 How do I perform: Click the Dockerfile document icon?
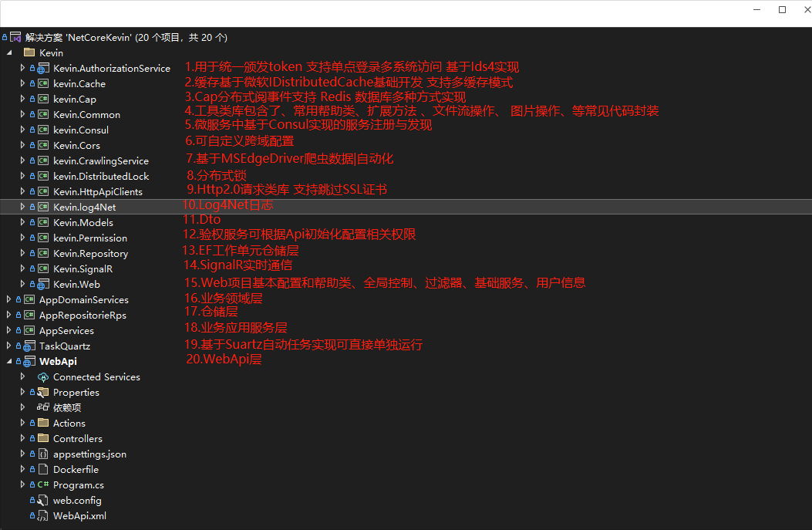pyautogui.click(x=42, y=469)
